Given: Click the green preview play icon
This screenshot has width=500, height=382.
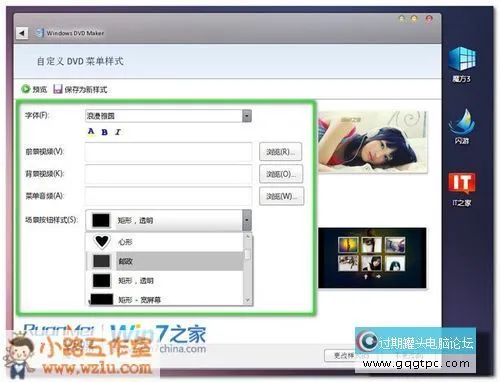Looking at the screenshot, I should click(26, 89).
